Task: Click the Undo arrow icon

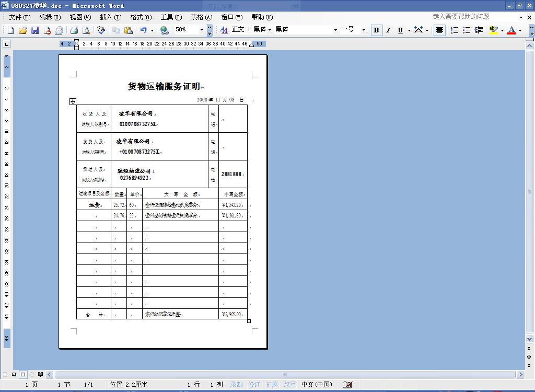Action: [x=143, y=30]
